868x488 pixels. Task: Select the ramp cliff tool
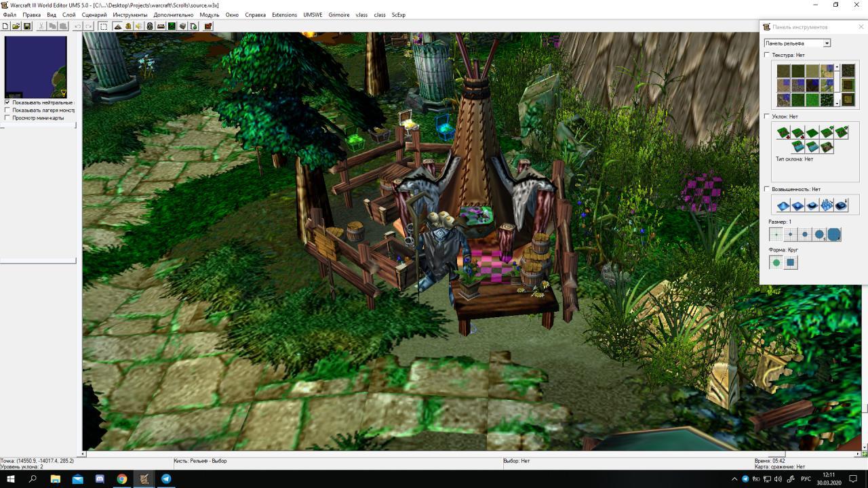pyautogui.click(x=827, y=147)
